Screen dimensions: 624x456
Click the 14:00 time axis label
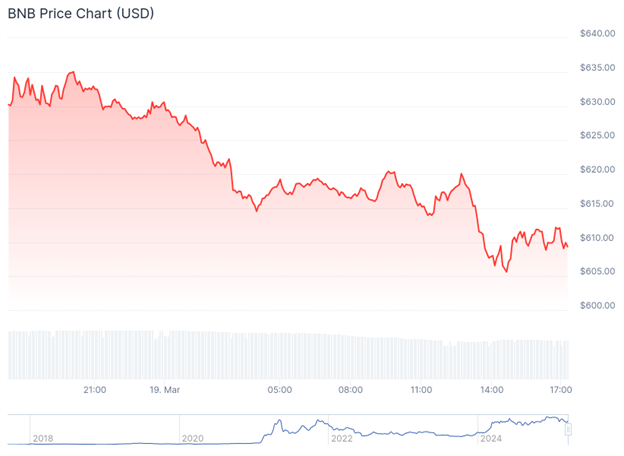tap(491, 390)
